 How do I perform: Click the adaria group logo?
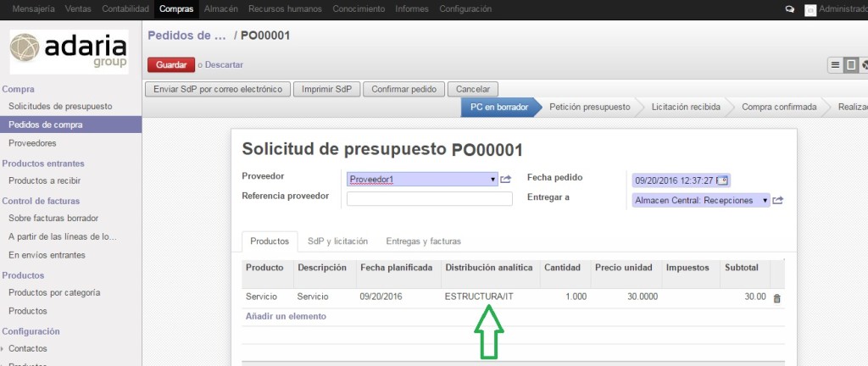70,52
